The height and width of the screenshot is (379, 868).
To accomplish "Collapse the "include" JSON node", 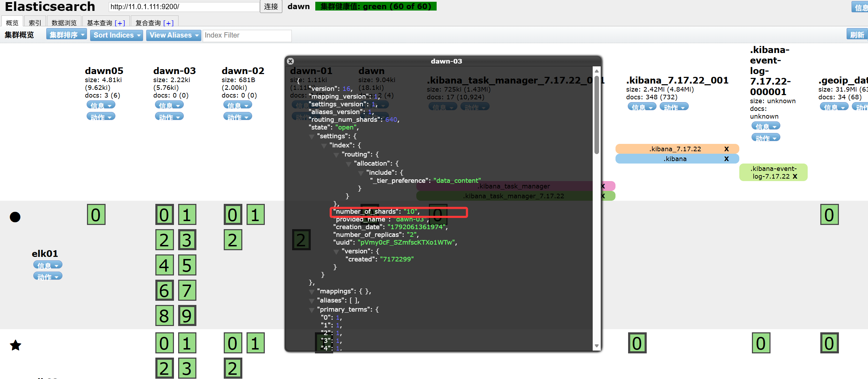I will (x=361, y=173).
